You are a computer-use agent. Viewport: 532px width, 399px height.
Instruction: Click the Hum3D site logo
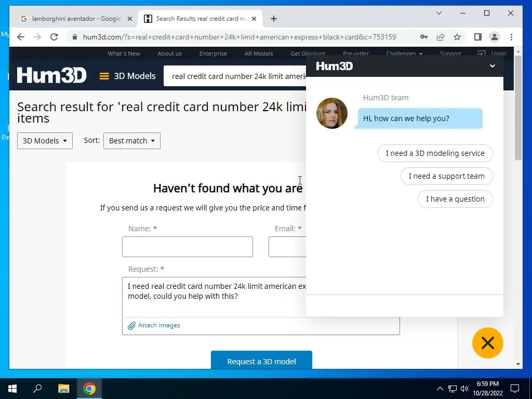[x=51, y=75]
